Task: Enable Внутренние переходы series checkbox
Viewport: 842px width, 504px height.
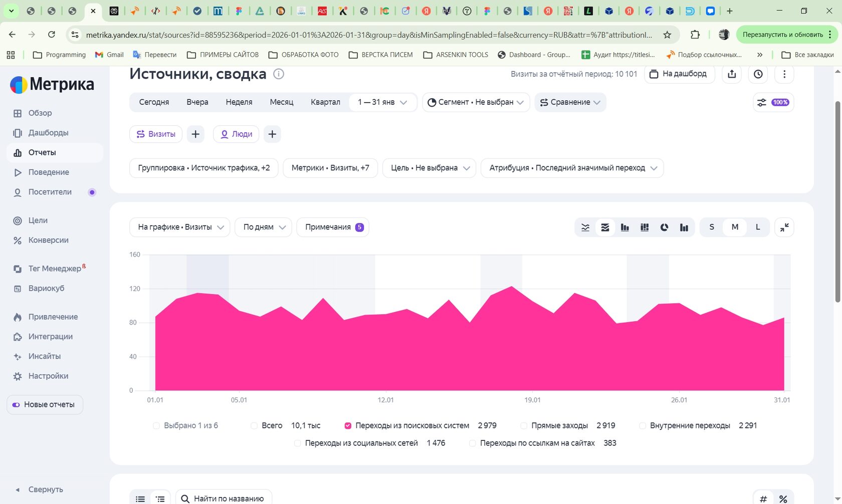Action: [643, 426]
